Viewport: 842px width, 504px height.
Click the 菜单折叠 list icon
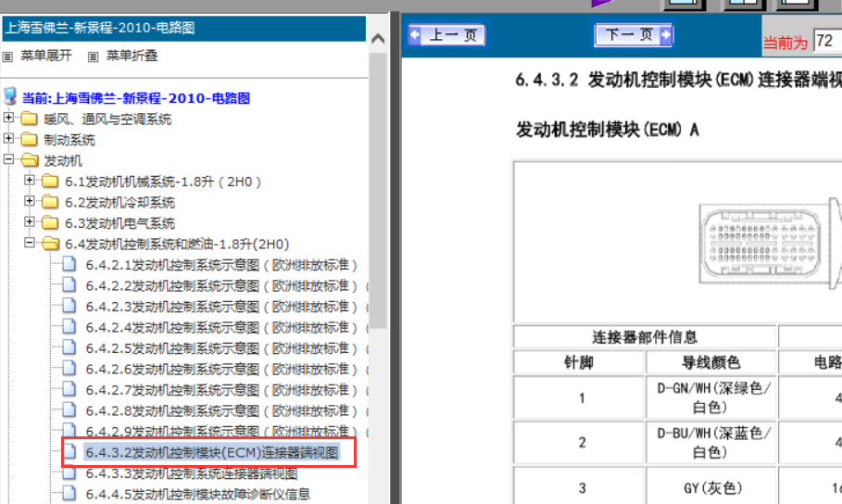(x=93, y=57)
